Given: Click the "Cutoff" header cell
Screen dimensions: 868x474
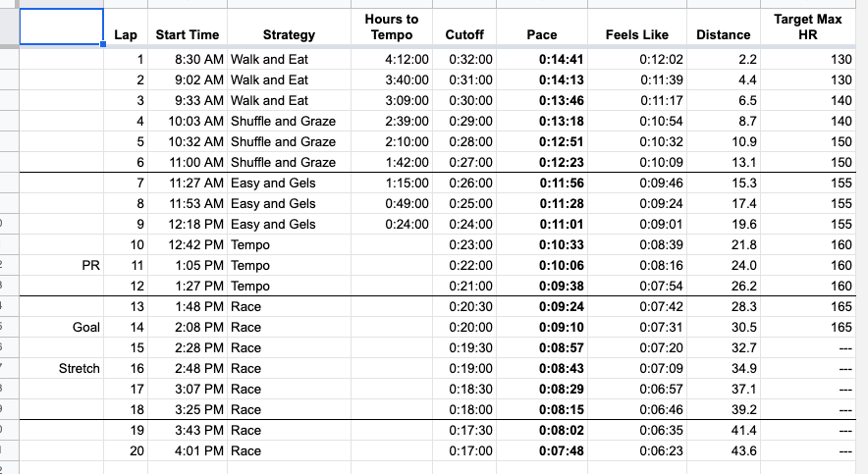Looking at the screenshot, I should pos(464,34).
